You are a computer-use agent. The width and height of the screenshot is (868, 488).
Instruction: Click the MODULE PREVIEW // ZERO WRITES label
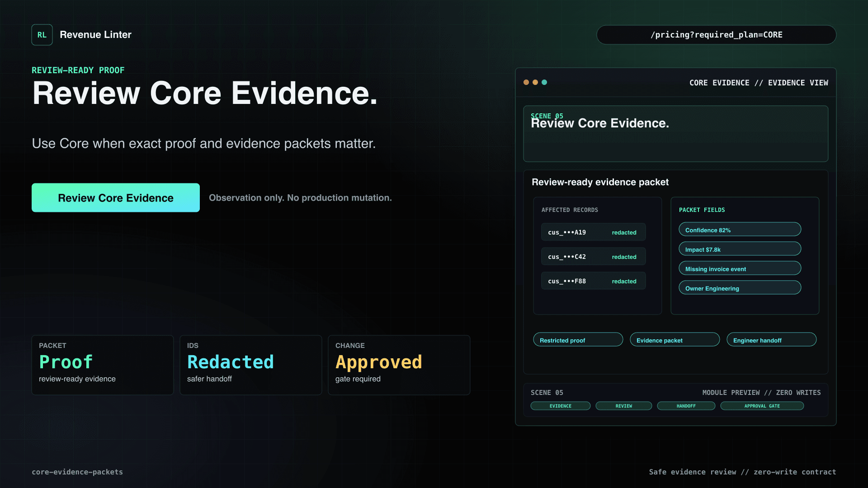click(x=761, y=393)
